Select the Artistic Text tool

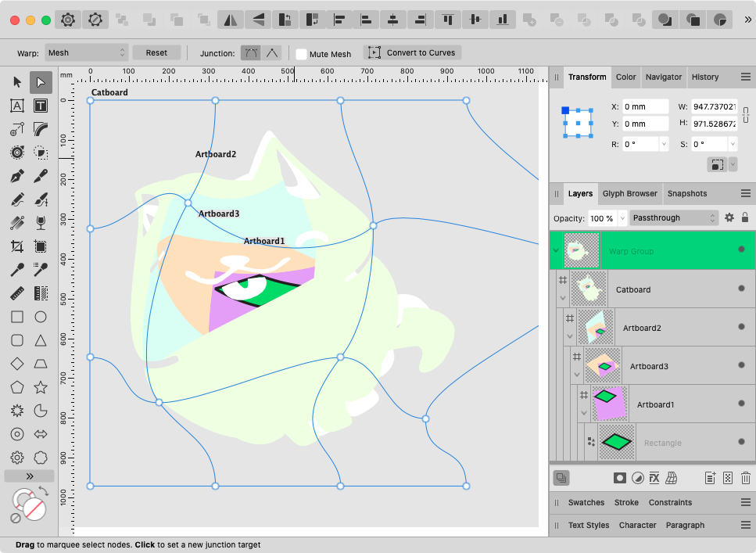tap(16, 106)
